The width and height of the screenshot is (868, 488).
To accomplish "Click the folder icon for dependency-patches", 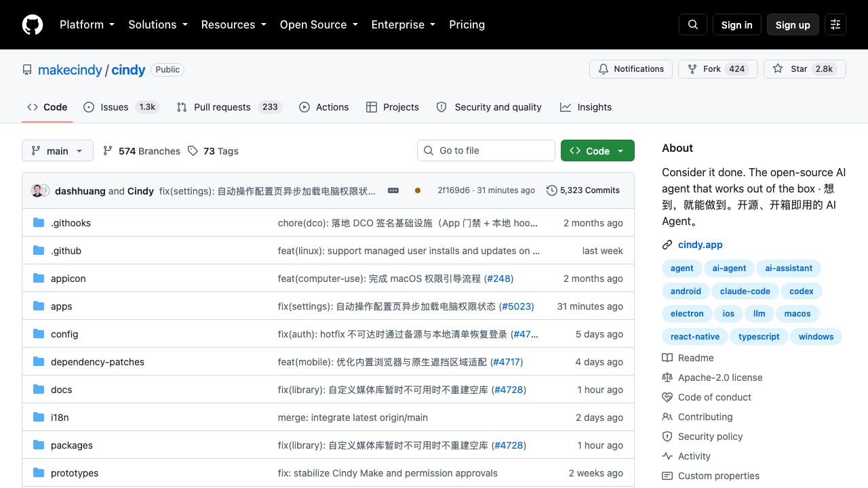I will pyautogui.click(x=39, y=362).
